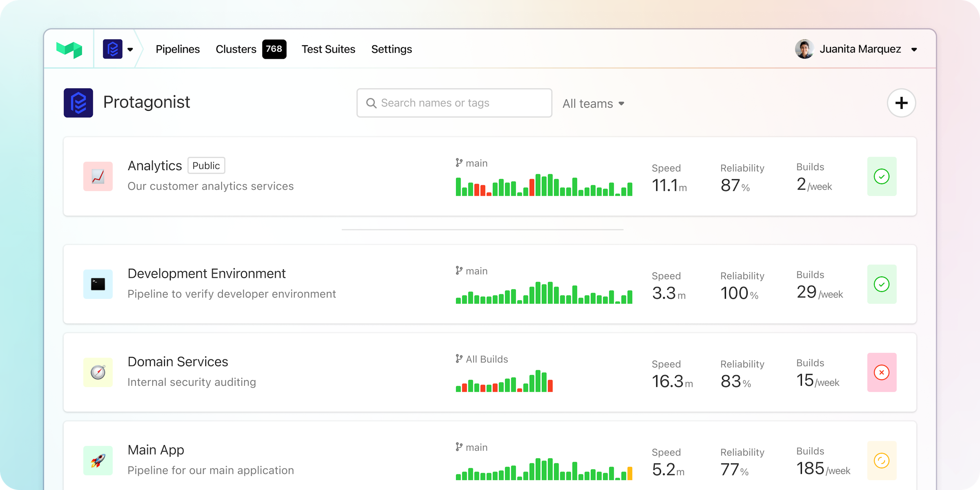Click the green checkmark status icon on Analytics pipeline
Viewport: 980px width, 490px height.
[x=882, y=176]
